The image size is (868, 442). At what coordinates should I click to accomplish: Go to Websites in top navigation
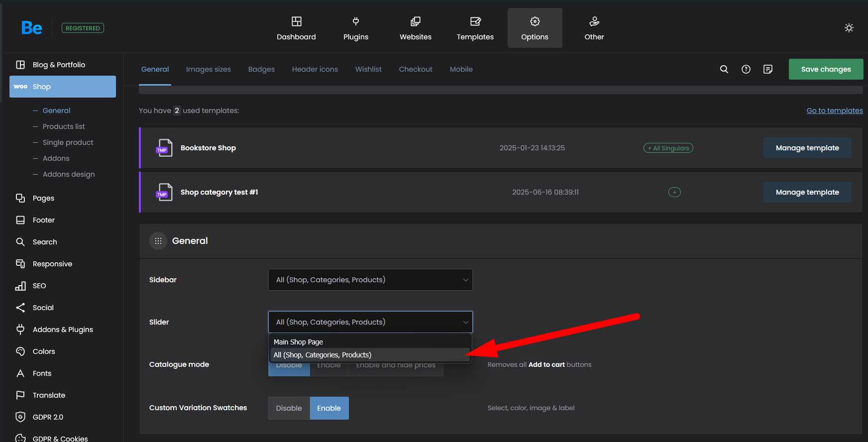(x=416, y=28)
